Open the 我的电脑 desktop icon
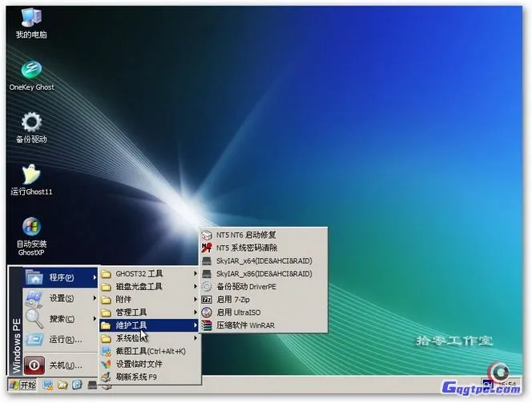The height and width of the screenshot is (403, 532). [x=31, y=23]
